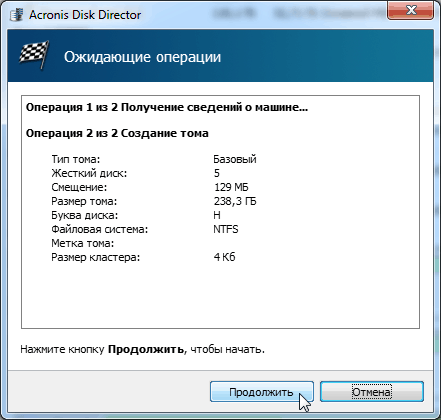Click the file system value 'NTFS'
This screenshot has width=441, height=420.
(226, 229)
